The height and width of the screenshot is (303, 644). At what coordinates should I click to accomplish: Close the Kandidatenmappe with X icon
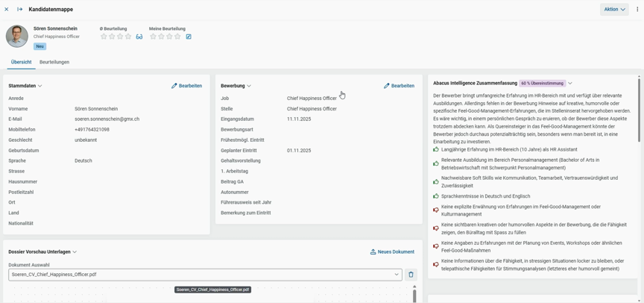point(7,10)
